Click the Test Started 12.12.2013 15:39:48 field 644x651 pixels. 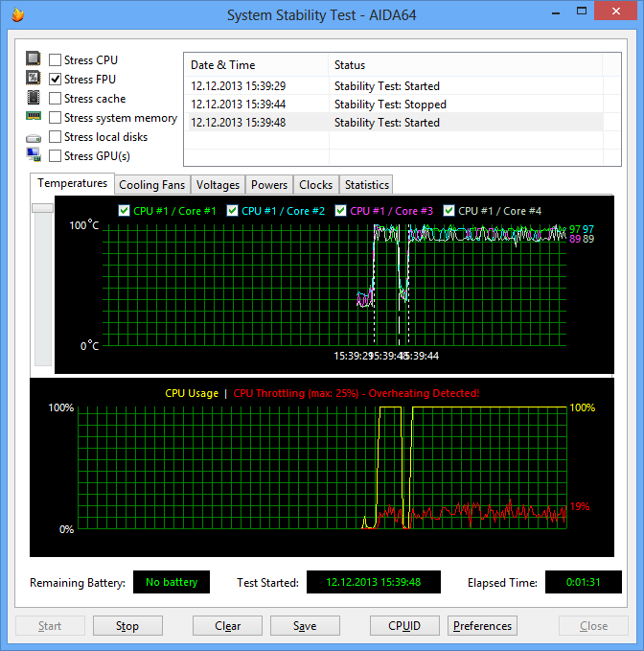[x=374, y=582]
